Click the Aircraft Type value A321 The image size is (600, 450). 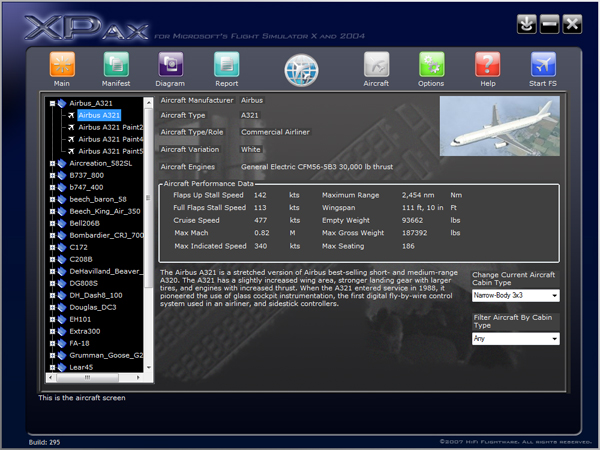tap(249, 115)
